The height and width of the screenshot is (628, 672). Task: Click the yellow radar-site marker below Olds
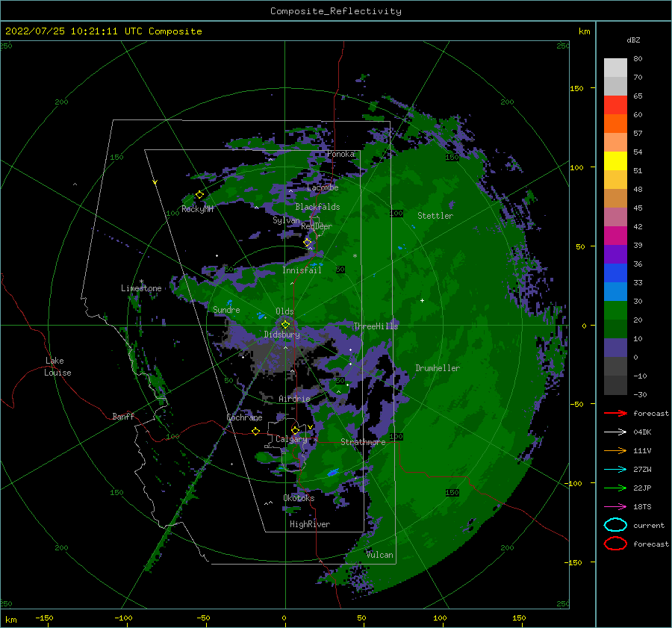click(285, 325)
